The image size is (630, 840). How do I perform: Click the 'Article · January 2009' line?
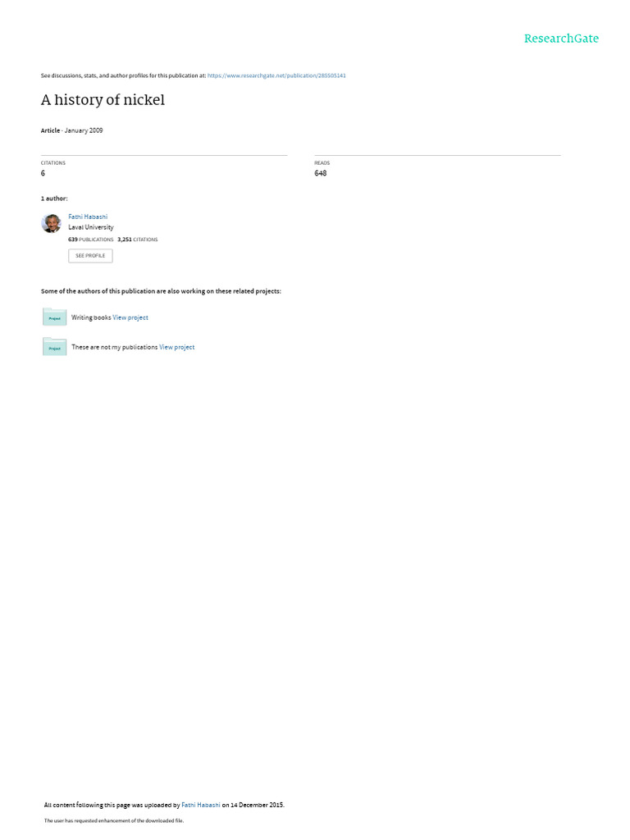point(72,130)
